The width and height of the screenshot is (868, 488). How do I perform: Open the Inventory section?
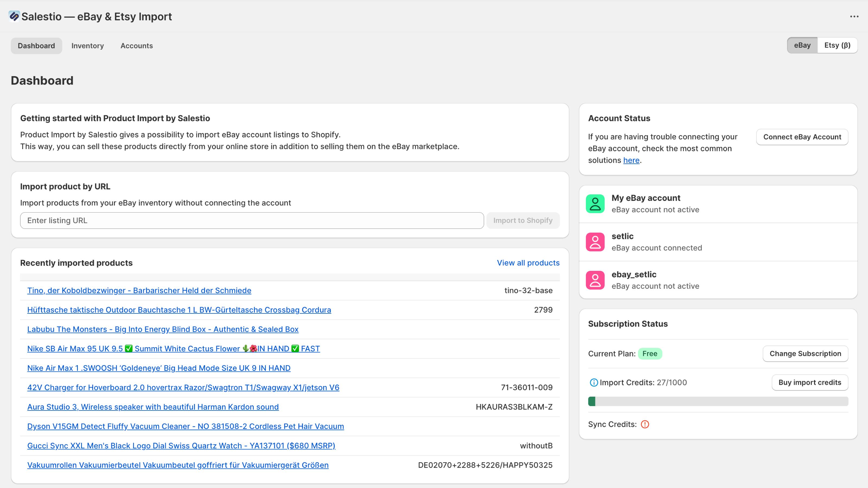tap(87, 46)
